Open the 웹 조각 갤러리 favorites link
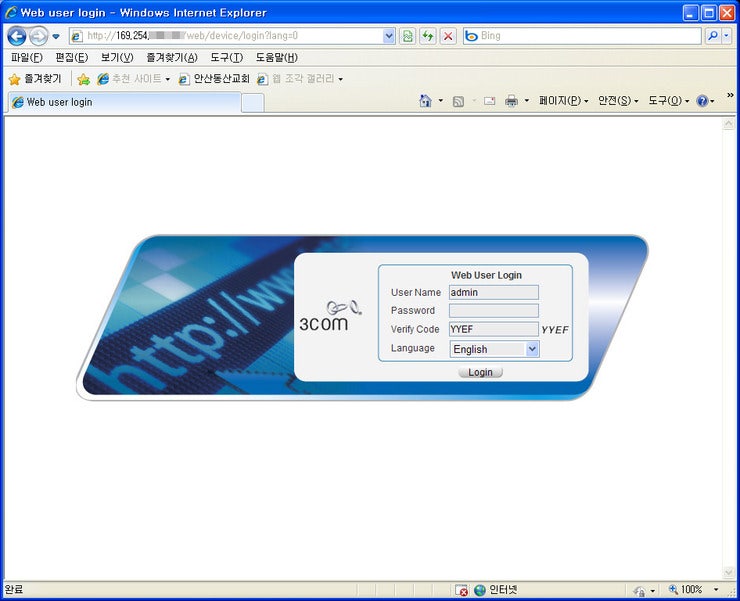The height and width of the screenshot is (601, 740). (x=300, y=79)
